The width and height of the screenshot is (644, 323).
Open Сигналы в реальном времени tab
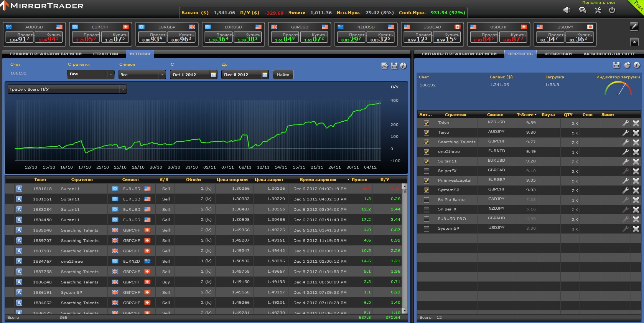(459, 54)
